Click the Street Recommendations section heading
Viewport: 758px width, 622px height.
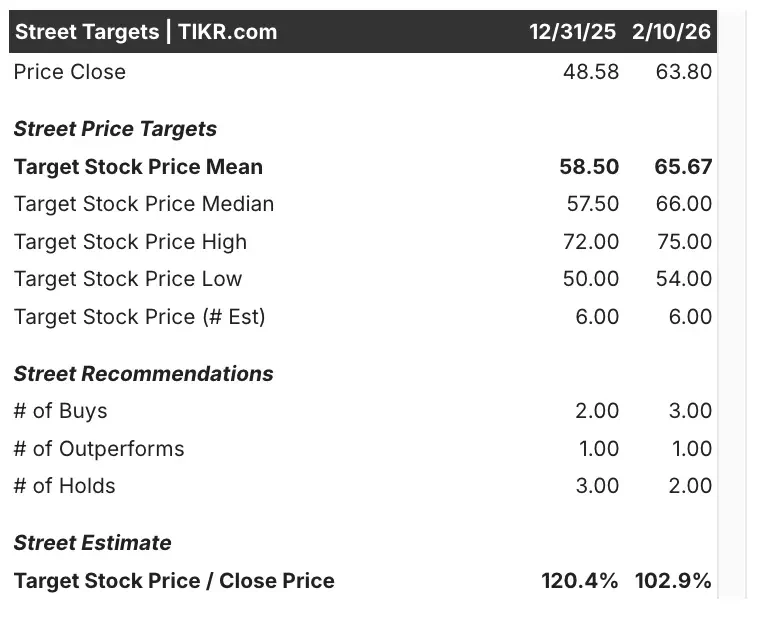pos(143,374)
